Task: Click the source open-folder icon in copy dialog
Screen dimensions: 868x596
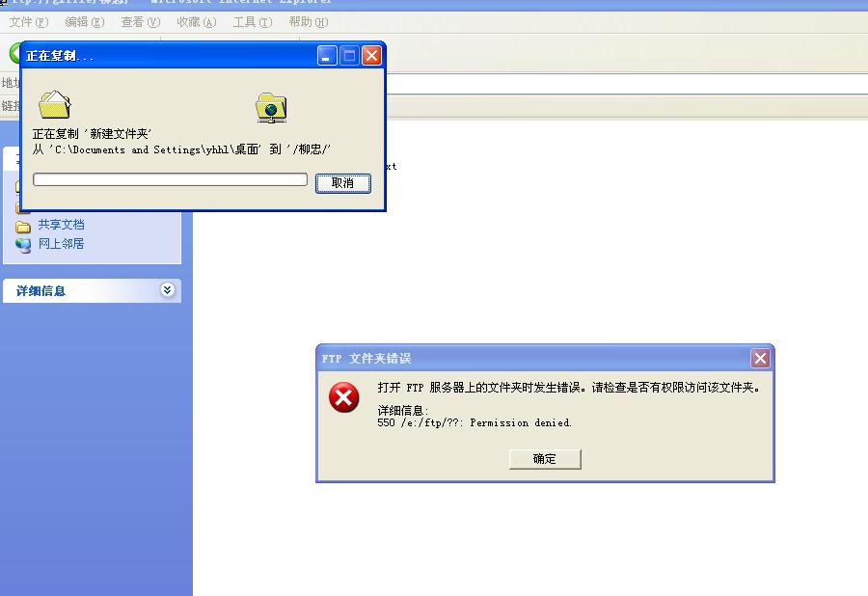Action: coord(54,104)
